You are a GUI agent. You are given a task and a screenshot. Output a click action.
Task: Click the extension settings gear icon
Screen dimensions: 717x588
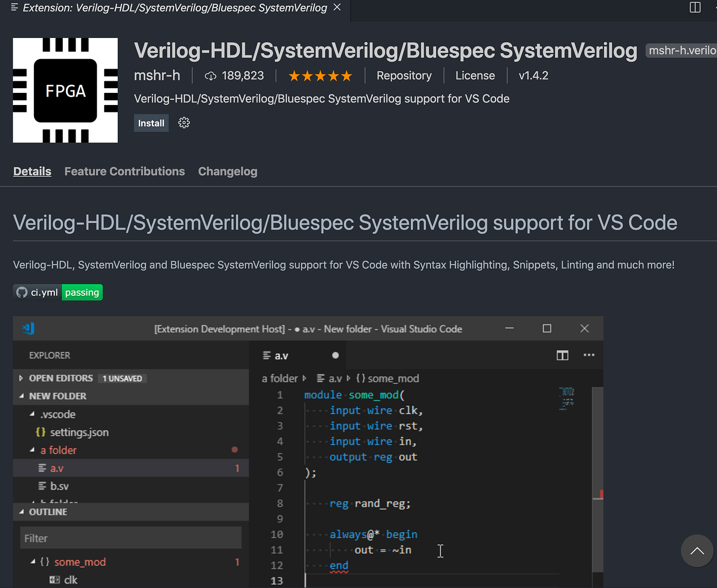tap(184, 122)
